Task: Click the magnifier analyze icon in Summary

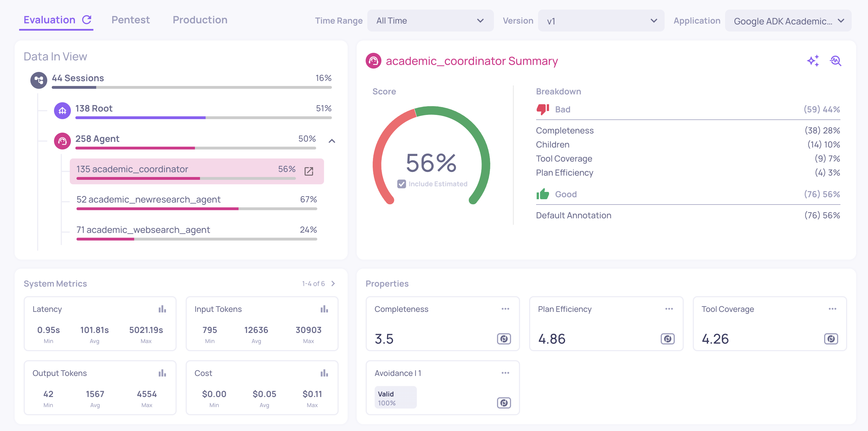Action: click(x=835, y=61)
